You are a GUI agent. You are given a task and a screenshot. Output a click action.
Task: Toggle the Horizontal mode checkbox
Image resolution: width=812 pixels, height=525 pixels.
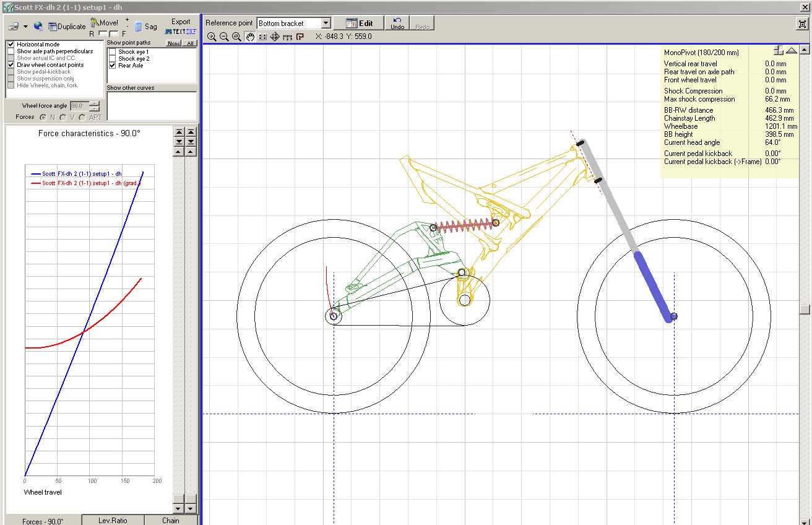pos(11,45)
